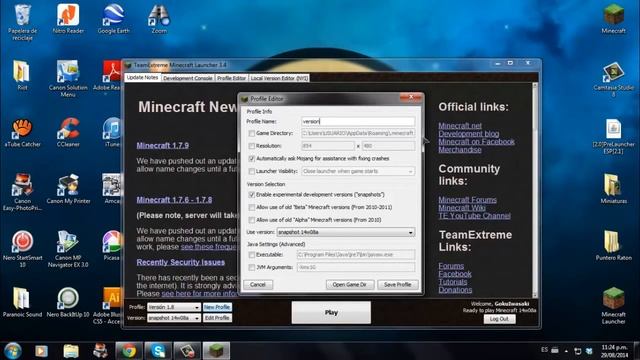
Task: Allow use of old Beta Minecraft versions
Action: [252, 208]
